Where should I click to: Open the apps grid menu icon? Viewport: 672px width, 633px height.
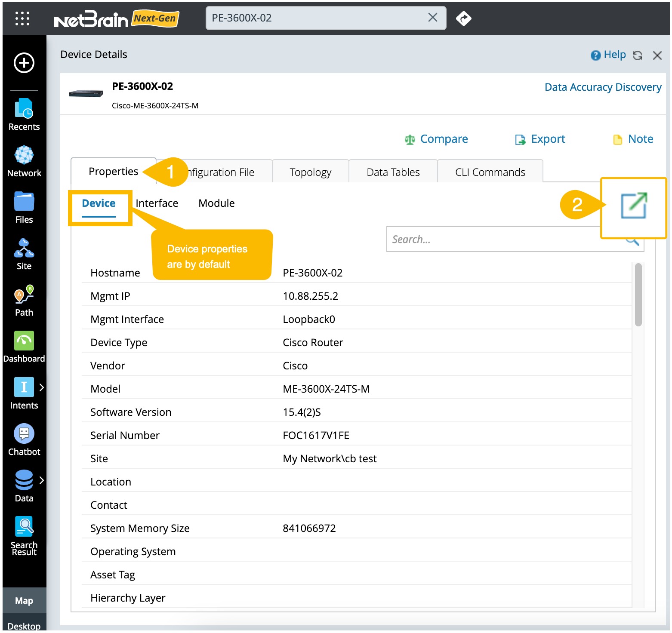22,18
